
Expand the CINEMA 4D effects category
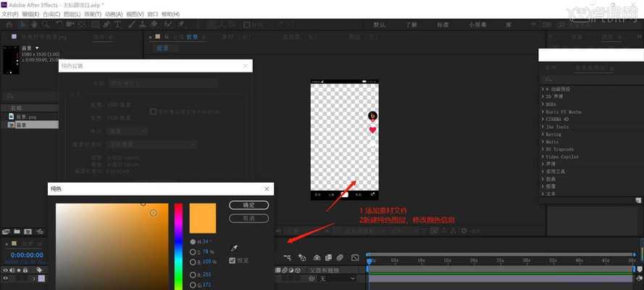(x=558, y=119)
